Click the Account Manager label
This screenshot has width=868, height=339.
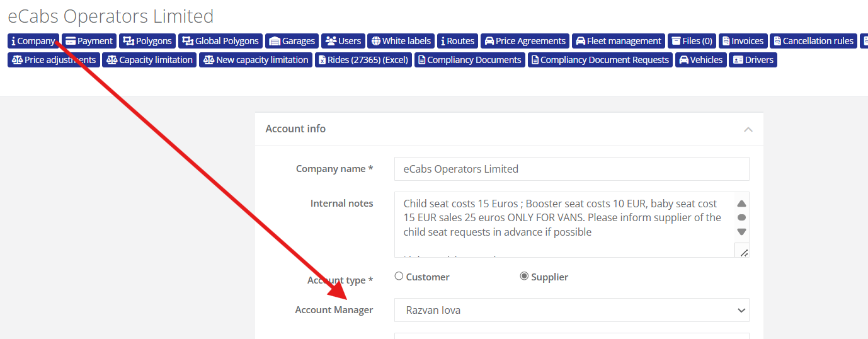coord(334,310)
